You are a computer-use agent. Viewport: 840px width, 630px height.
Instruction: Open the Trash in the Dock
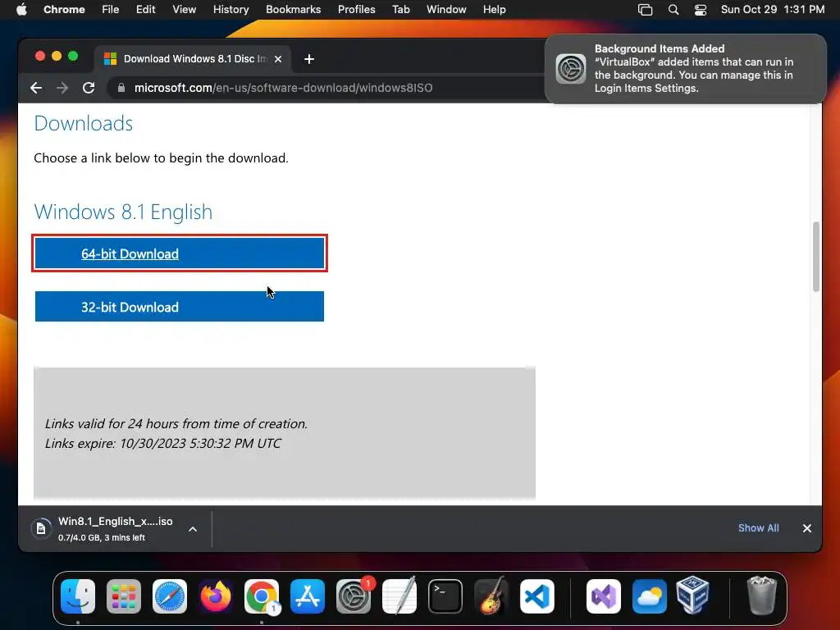(761, 596)
